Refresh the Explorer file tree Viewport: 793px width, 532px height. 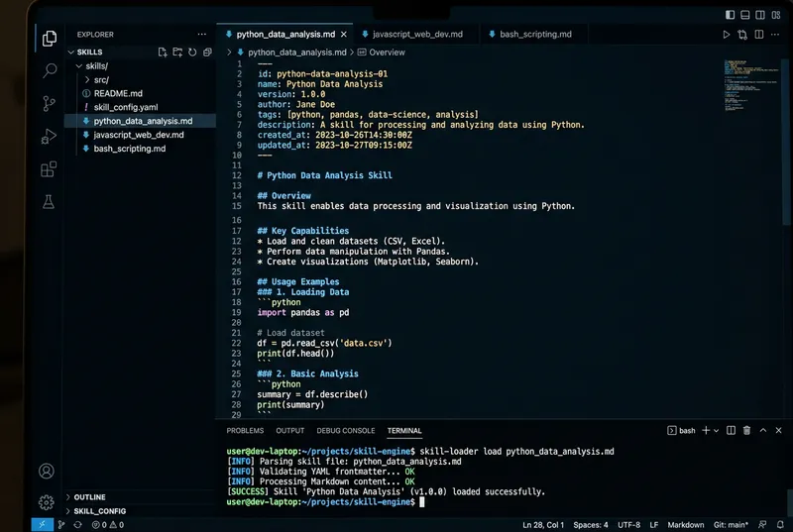[192, 52]
